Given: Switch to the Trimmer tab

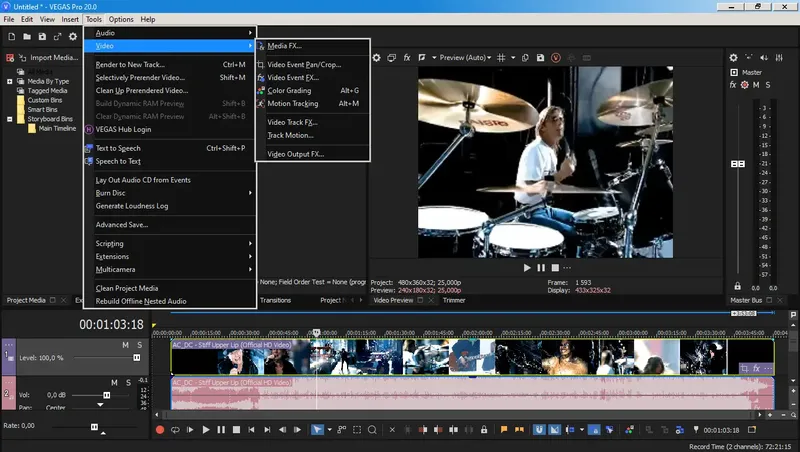Looking at the screenshot, I should (453, 300).
